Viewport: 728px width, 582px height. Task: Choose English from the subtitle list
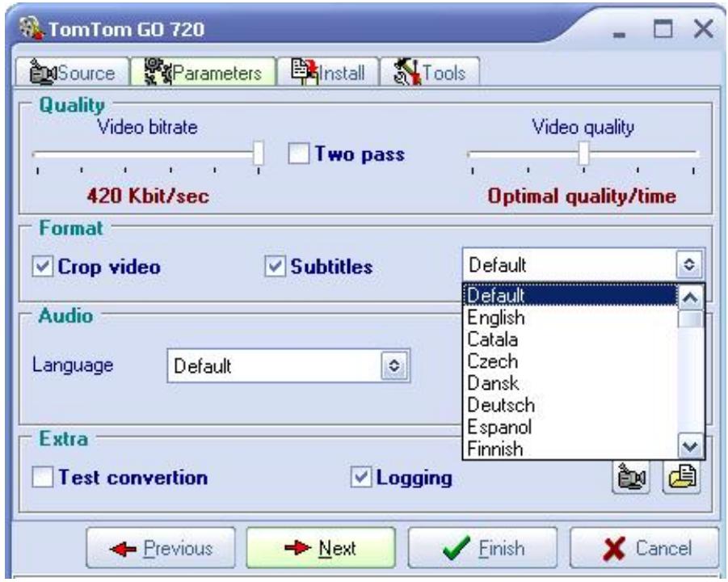click(570, 318)
